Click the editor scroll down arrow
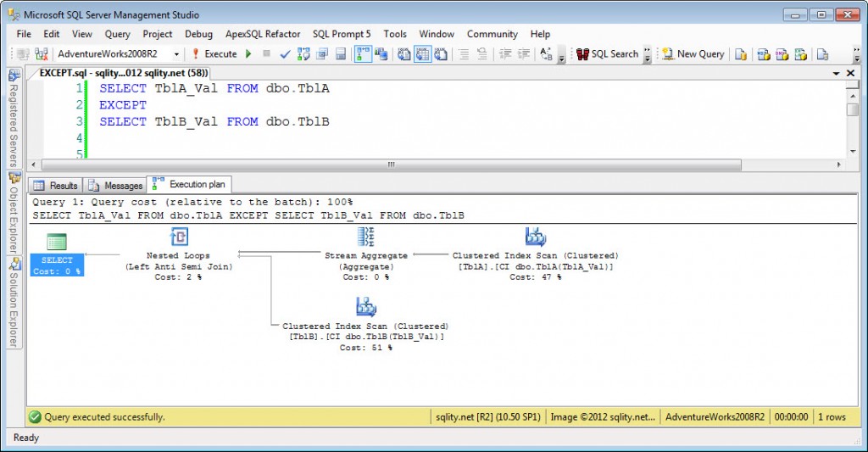This screenshot has width=868, height=452. coord(853,151)
